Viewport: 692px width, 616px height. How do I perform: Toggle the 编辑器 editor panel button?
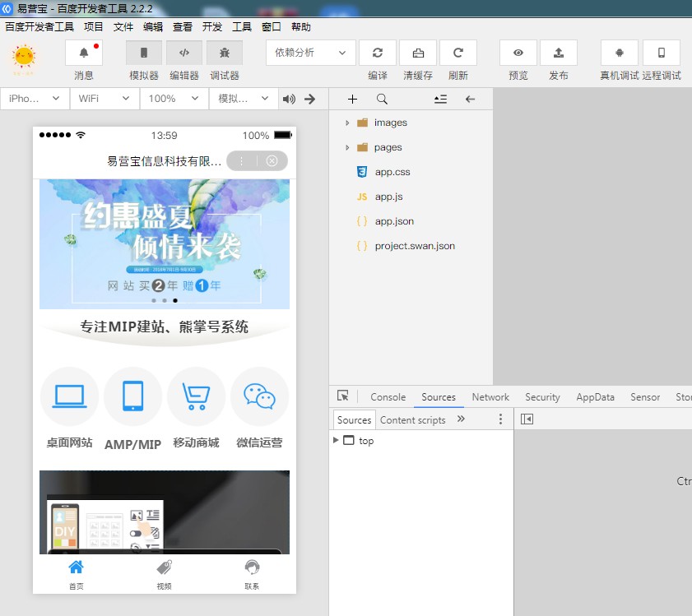[184, 53]
